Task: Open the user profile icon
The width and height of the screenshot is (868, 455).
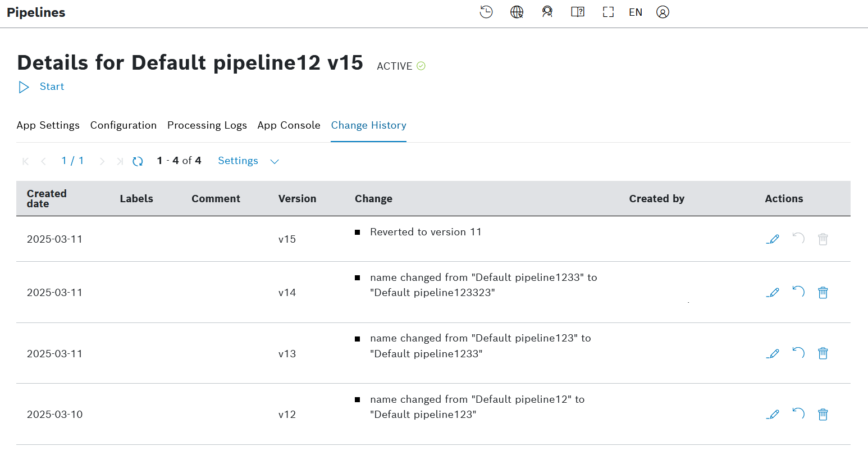Action: [663, 12]
